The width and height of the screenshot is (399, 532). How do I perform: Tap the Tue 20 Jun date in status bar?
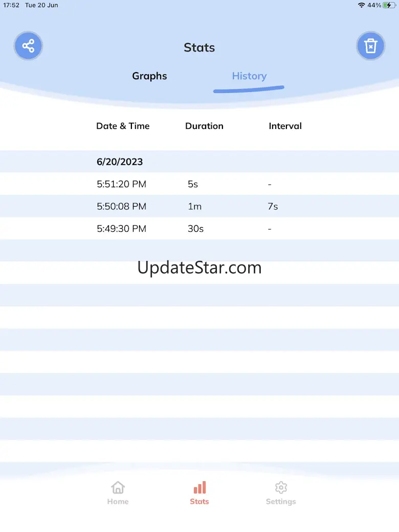pos(41,5)
